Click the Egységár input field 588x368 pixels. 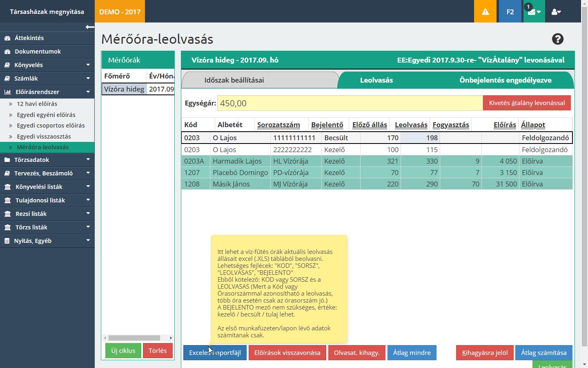pos(350,103)
